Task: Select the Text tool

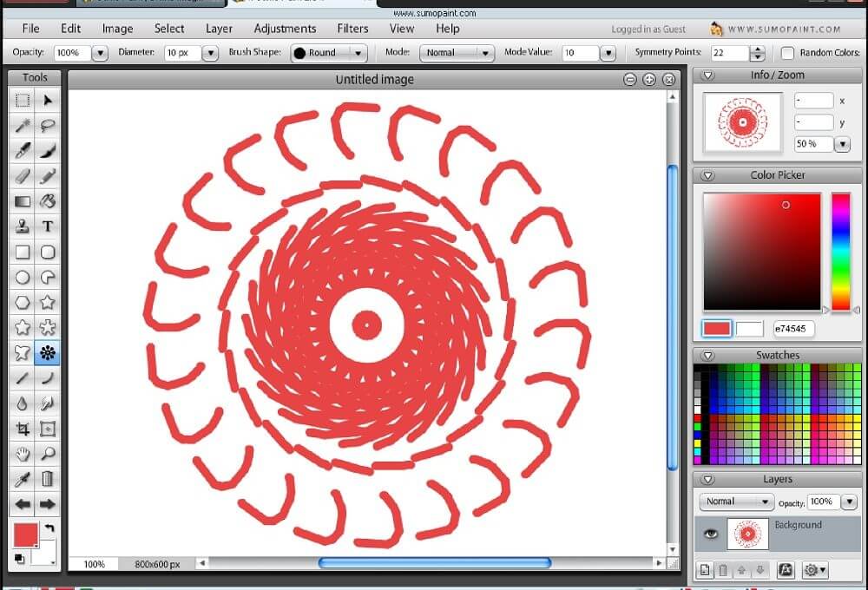Action: (x=48, y=226)
